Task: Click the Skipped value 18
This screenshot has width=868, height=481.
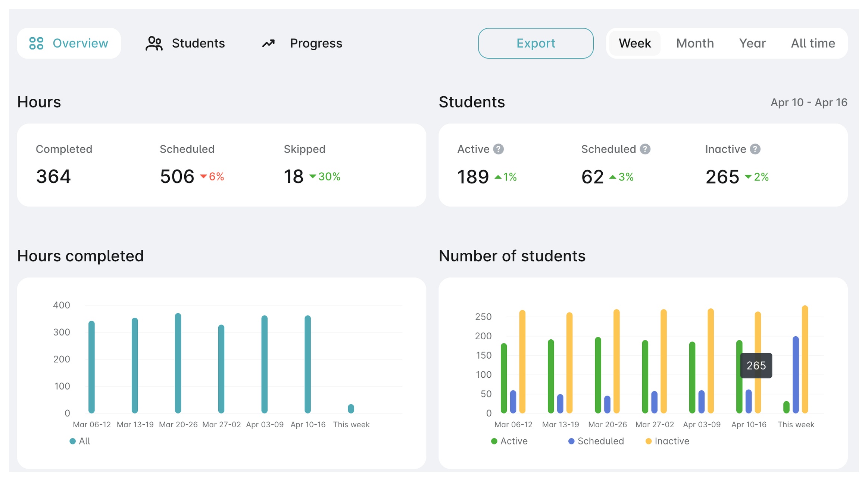Action: [294, 176]
